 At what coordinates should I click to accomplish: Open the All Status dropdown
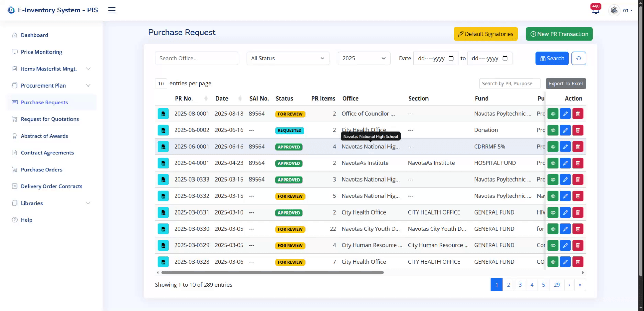[x=288, y=58]
